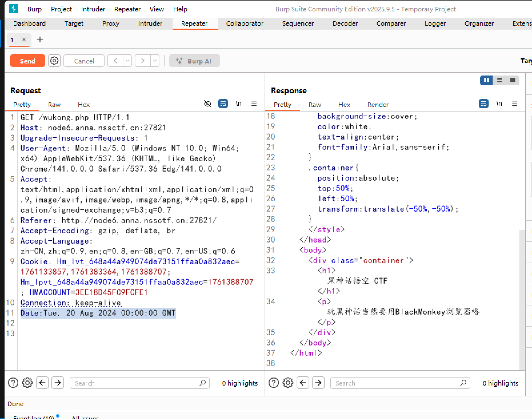Toggle line wrap in Response panel

[x=483, y=104]
